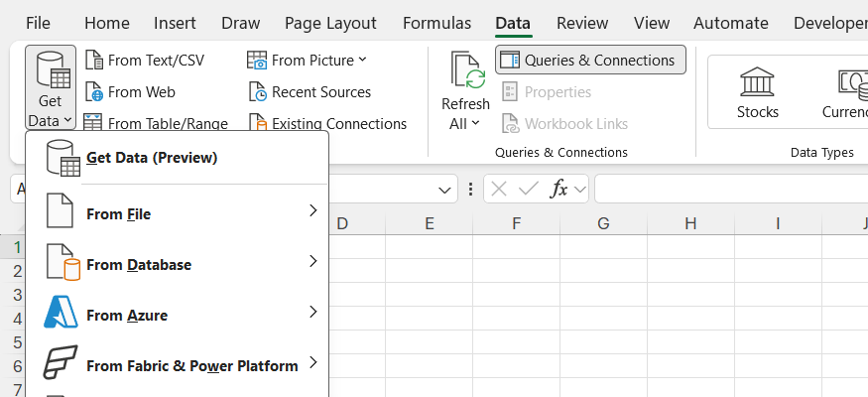
Task: Import data From Web
Action: (x=131, y=92)
